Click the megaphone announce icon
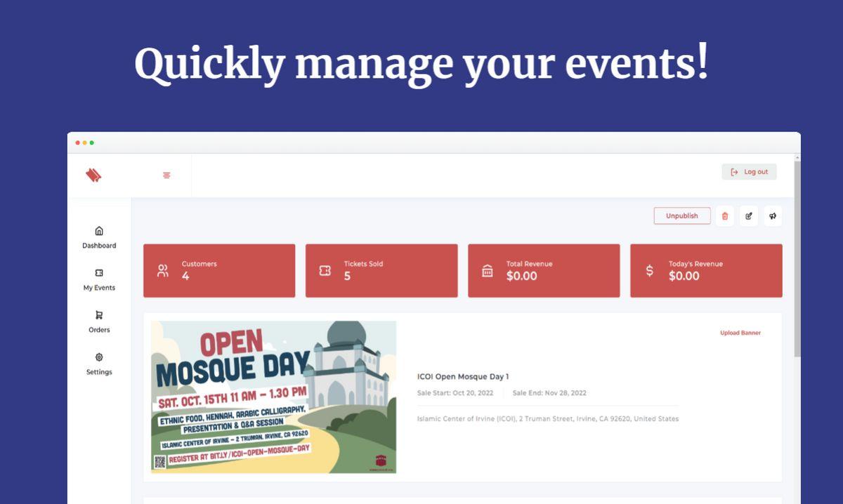Screen dimensions: 843x504 (x=773, y=216)
